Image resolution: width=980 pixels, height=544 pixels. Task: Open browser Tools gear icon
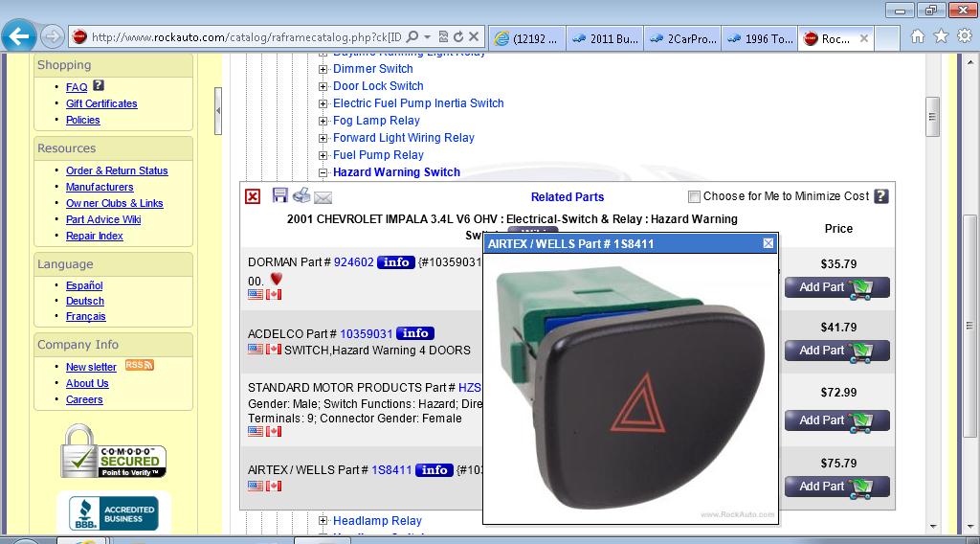pos(965,36)
